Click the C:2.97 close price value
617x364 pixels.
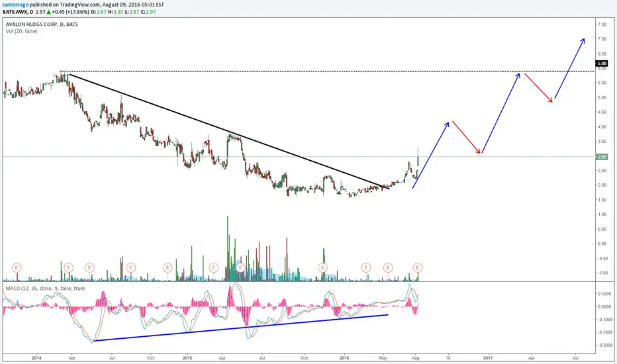pos(148,12)
